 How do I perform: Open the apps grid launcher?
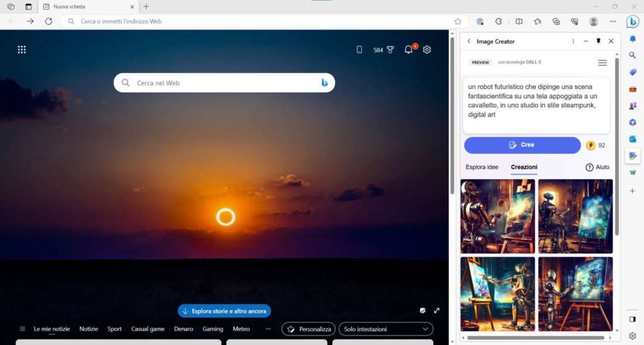point(22,50)
